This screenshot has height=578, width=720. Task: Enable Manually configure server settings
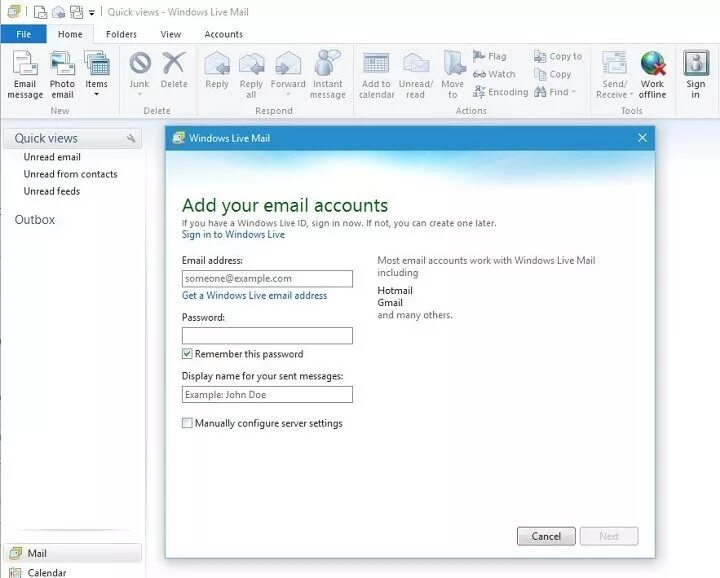coord(187,423)
